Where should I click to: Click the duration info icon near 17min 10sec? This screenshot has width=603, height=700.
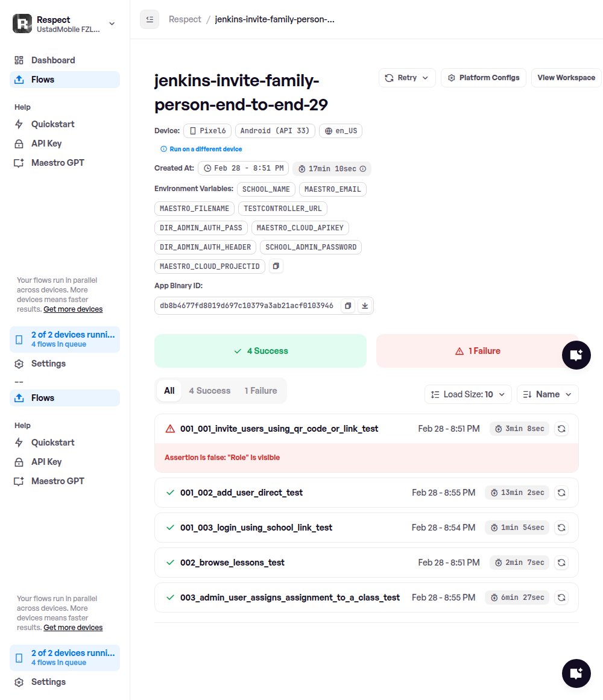[363, 169]
